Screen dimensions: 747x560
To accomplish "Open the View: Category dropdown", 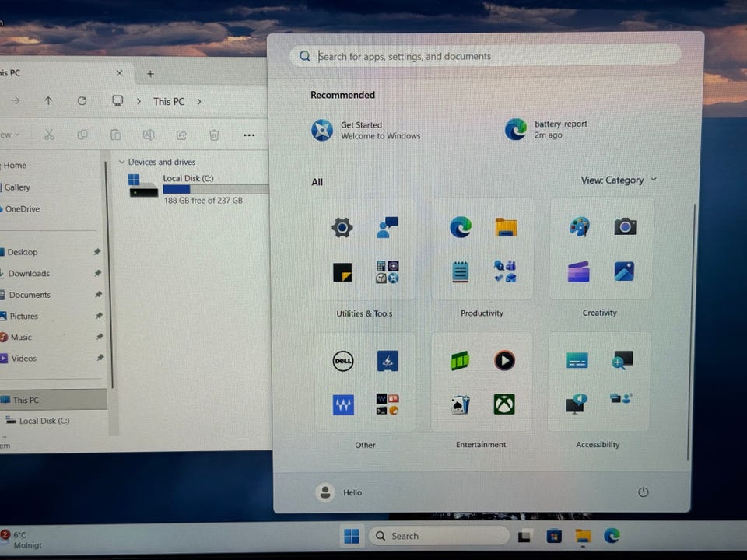I will pos(619,180).
